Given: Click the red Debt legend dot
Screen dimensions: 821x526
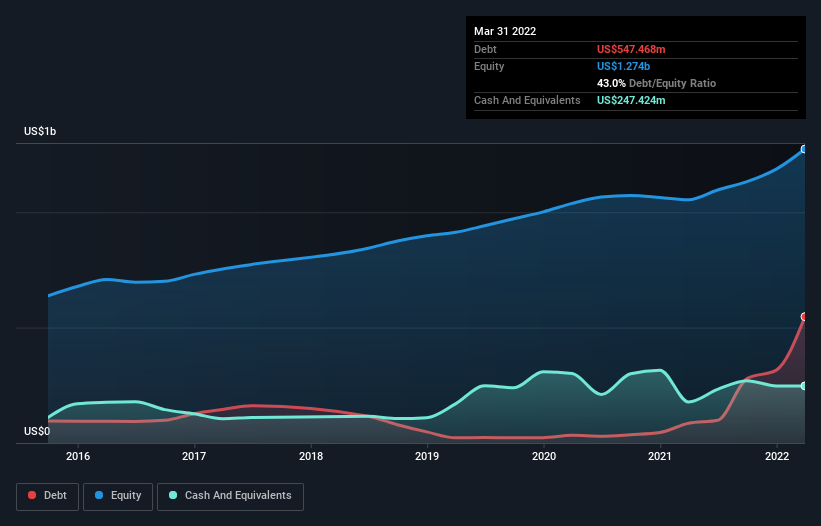Looking at the screenshot, I should 32,495.
